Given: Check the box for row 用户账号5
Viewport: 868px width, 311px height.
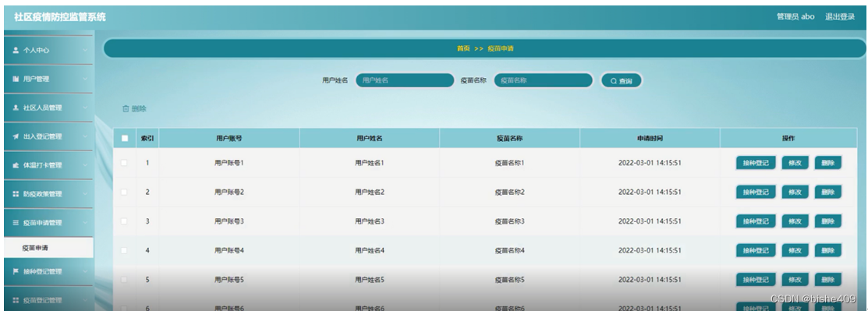Looking at the screenshot, I should click(124, 280).
